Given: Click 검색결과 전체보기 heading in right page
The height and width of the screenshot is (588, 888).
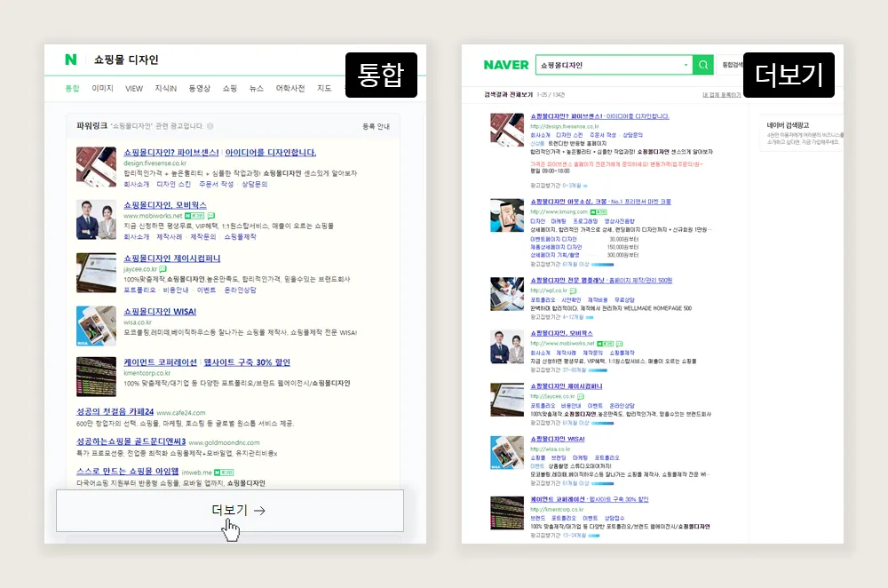Looking at the screenshot, I should pos(508,95).
